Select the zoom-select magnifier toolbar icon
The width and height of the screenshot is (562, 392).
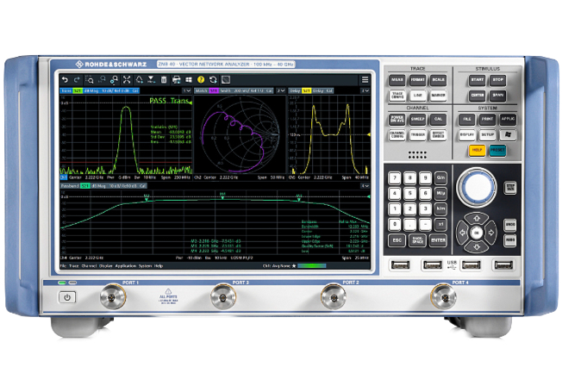90,79
